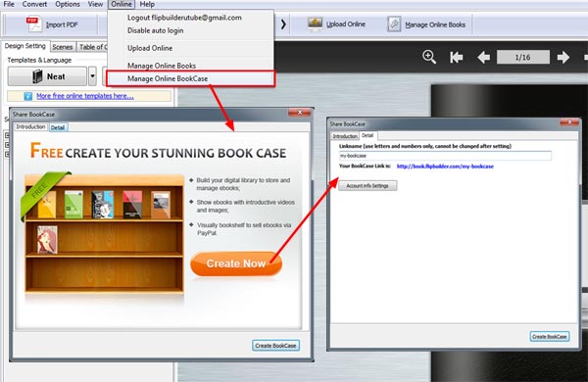This screenshot has height=382, width=588.
Task: Switch to the Table of Contents tab
Action: click(93, 47)
